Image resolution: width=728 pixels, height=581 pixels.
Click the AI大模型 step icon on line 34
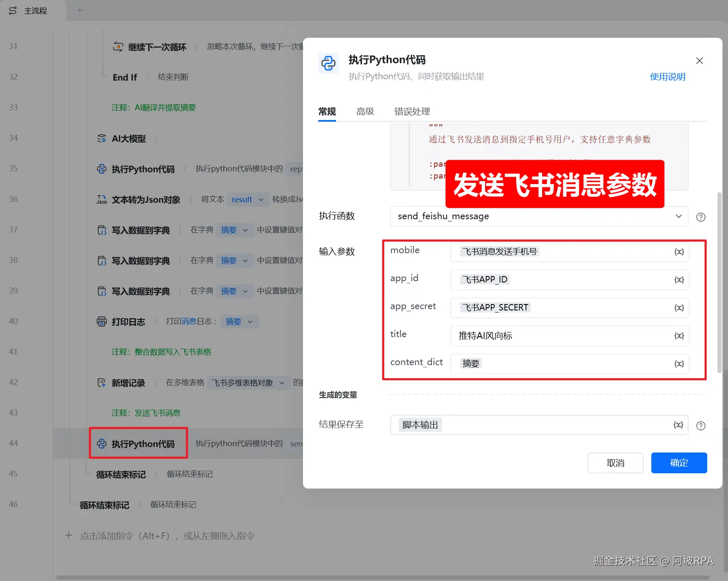[x=102, y=139]
